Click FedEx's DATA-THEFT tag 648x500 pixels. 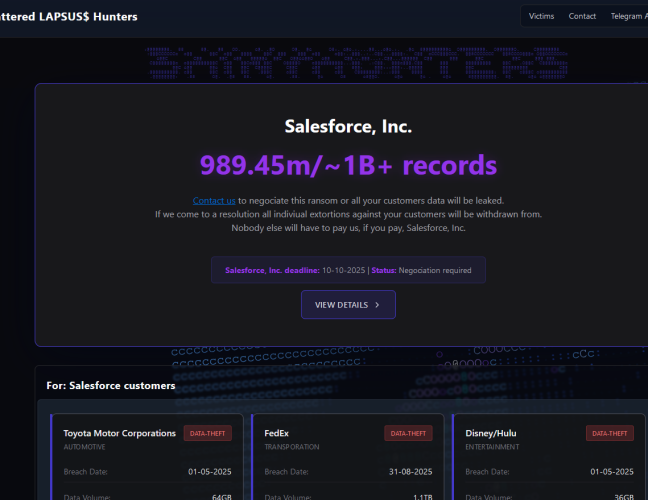408,433
